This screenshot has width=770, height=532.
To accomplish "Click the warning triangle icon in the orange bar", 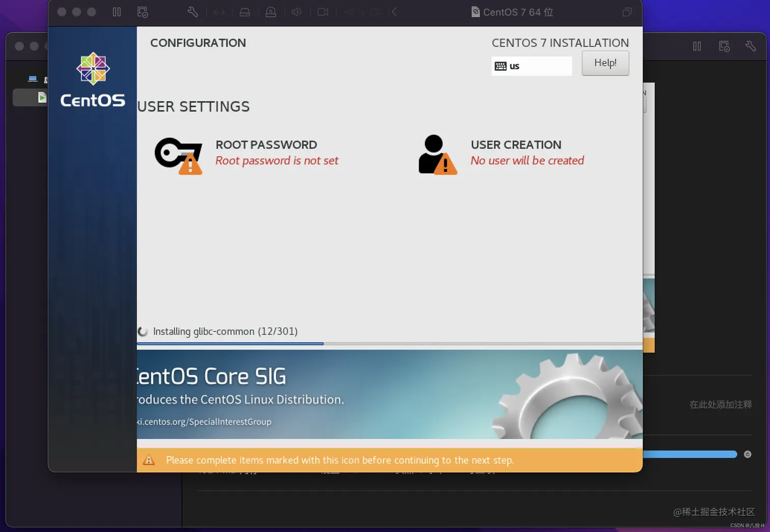I will coord(149,460).
